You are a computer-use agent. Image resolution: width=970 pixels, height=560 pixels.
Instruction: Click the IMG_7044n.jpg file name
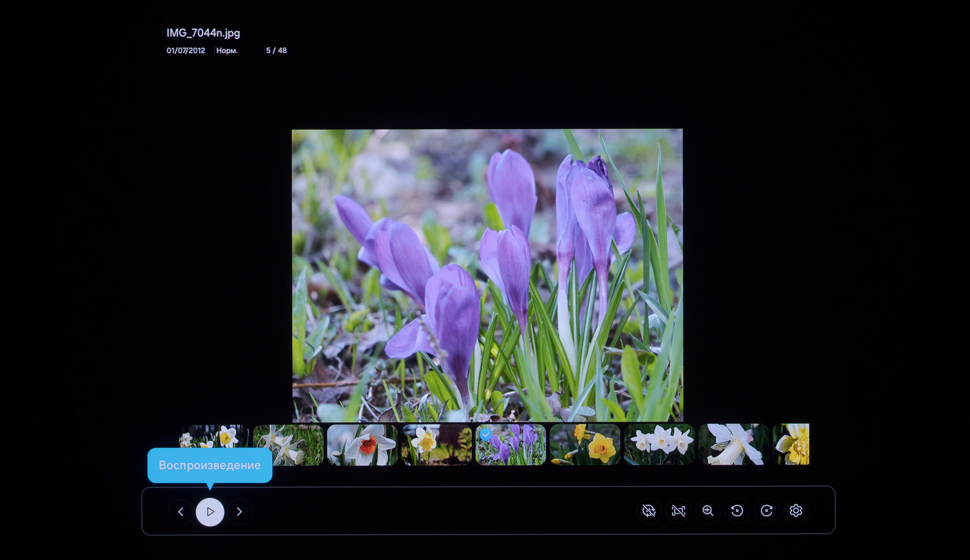(x=203, y=33)
